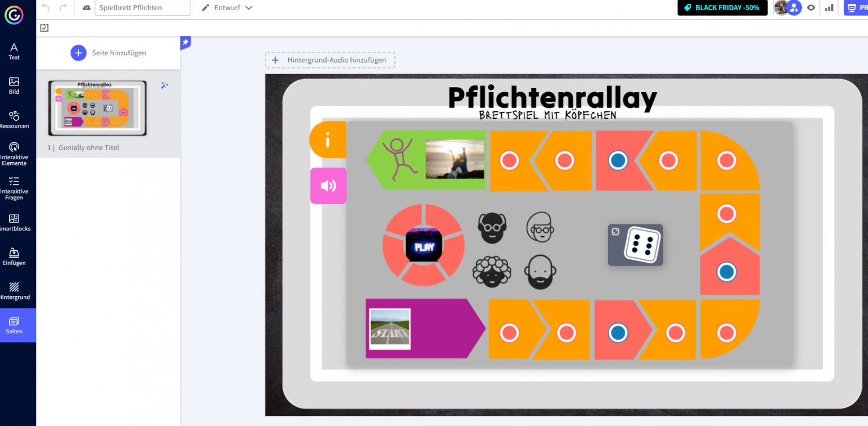Screen dimensions: 868x426
Task: Edit the title field Spielbrett Pflichten
Action: point(142,8)
